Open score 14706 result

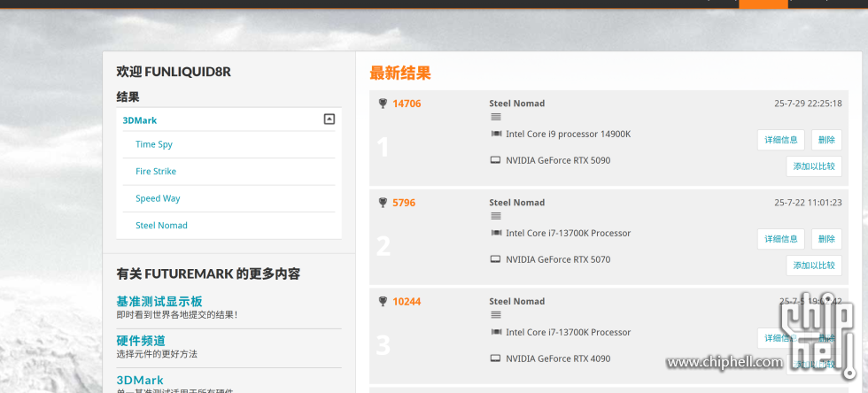click(407, 104)
